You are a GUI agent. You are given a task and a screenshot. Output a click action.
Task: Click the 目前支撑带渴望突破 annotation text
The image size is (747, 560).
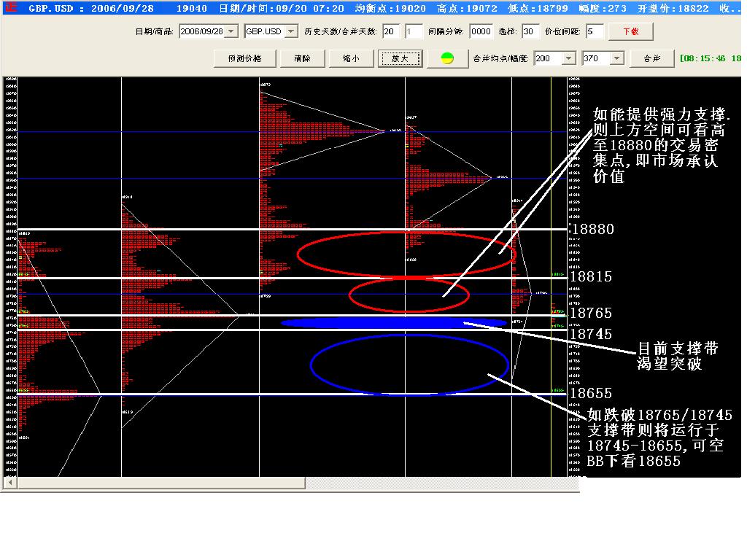point(678,356)
